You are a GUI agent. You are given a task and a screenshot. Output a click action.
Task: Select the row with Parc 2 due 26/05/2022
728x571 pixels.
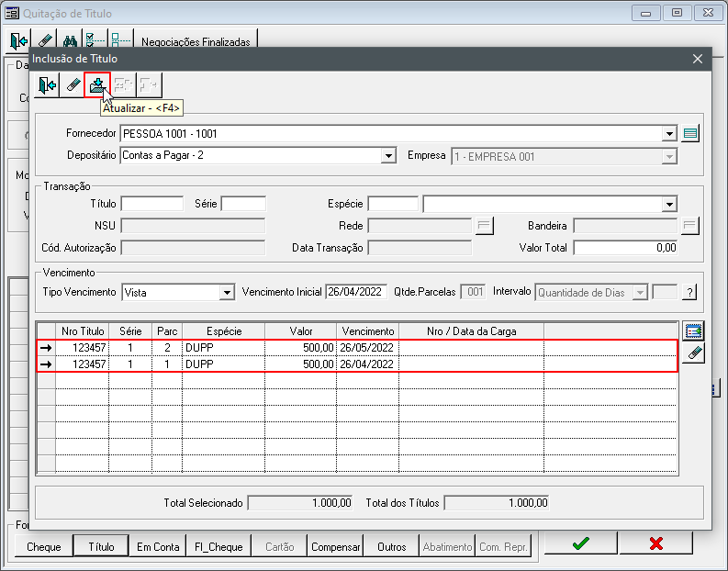click(x=357, y=348)
